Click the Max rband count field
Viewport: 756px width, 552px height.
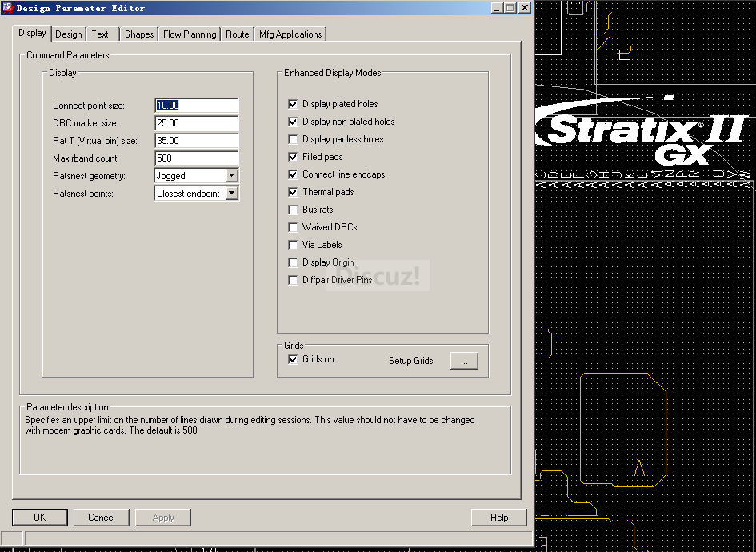tap(197, 158)
